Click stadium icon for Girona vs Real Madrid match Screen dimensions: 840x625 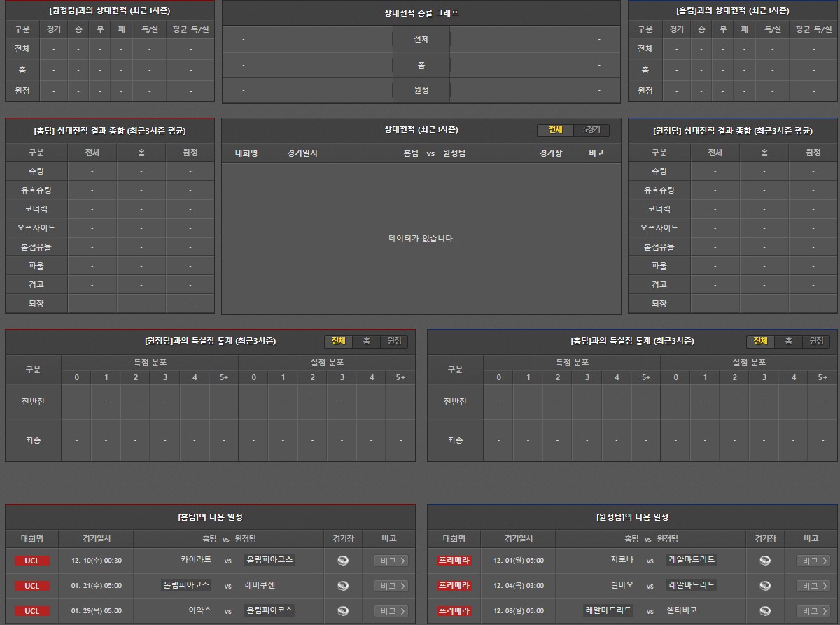pyautogui.click(x=765, y=560)
